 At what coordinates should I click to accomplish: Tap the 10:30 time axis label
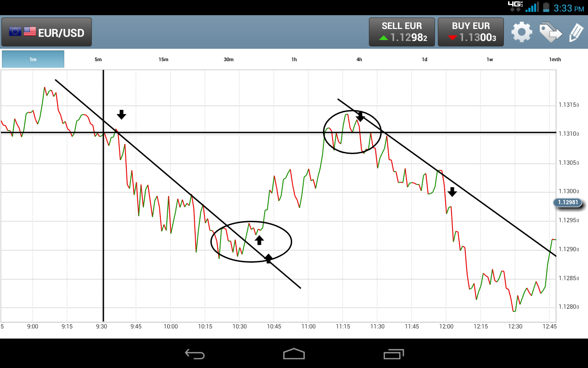pyautogui.click(x=239, y=327)
